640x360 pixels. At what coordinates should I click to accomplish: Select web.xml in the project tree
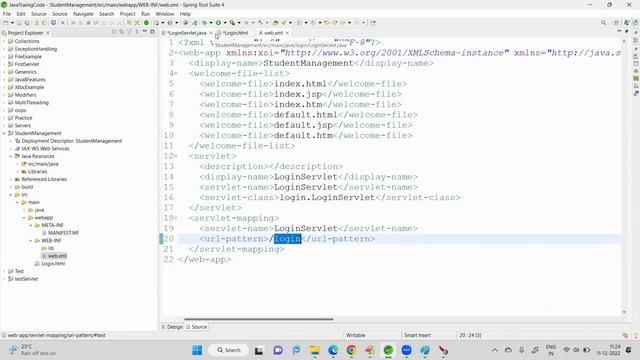[57, 256]
